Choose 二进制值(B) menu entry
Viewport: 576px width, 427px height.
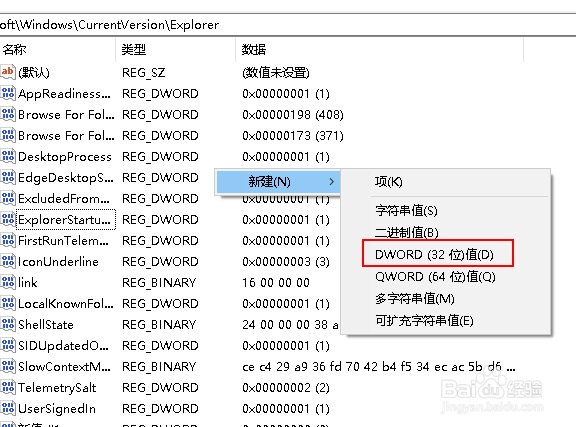(406, 232)
